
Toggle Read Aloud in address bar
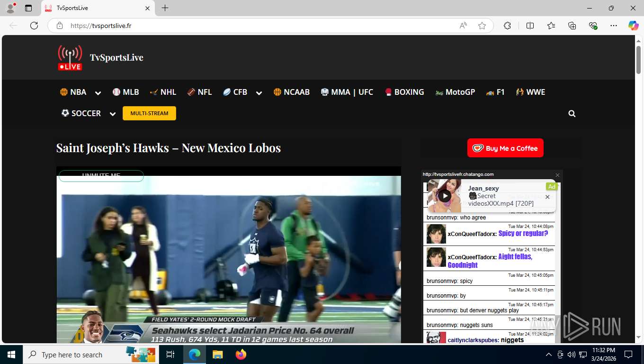coord(463,26)
